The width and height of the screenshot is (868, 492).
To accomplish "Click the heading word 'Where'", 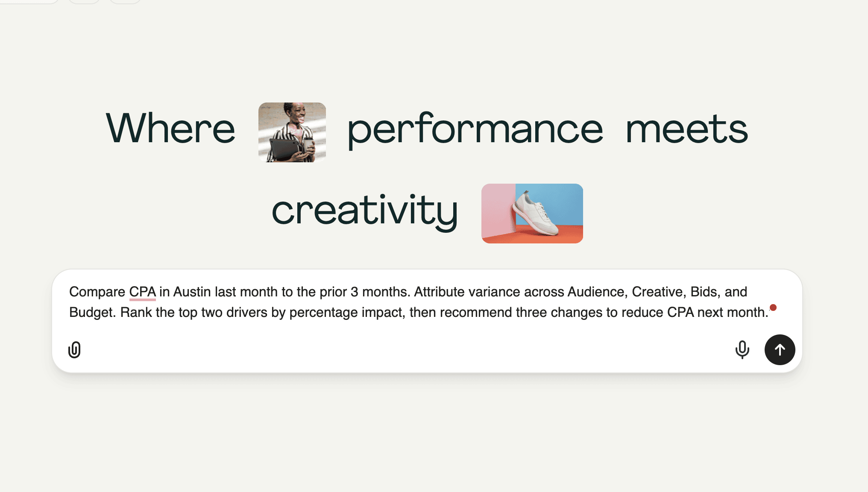I will coord(170,128).
